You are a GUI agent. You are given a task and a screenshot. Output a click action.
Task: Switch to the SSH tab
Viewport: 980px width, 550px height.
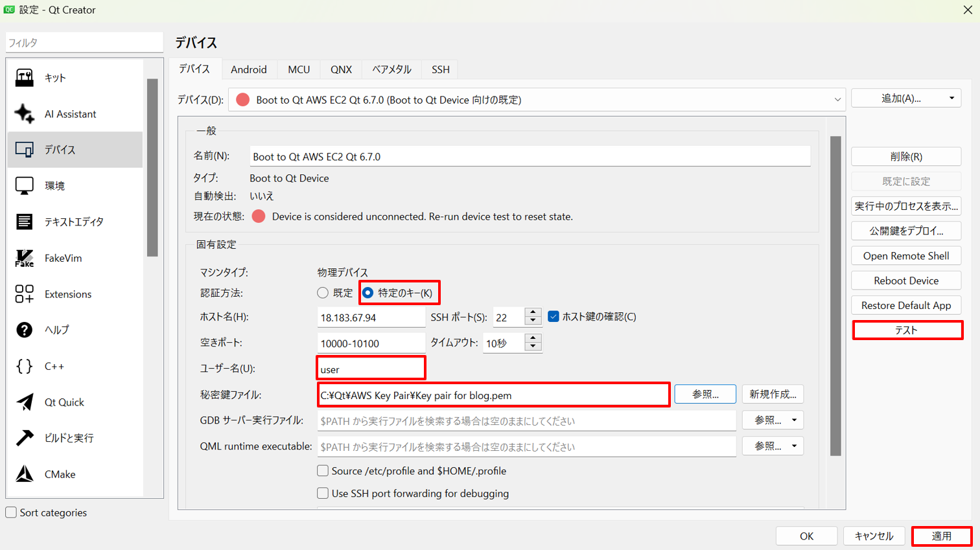click(x=440, y=69)
